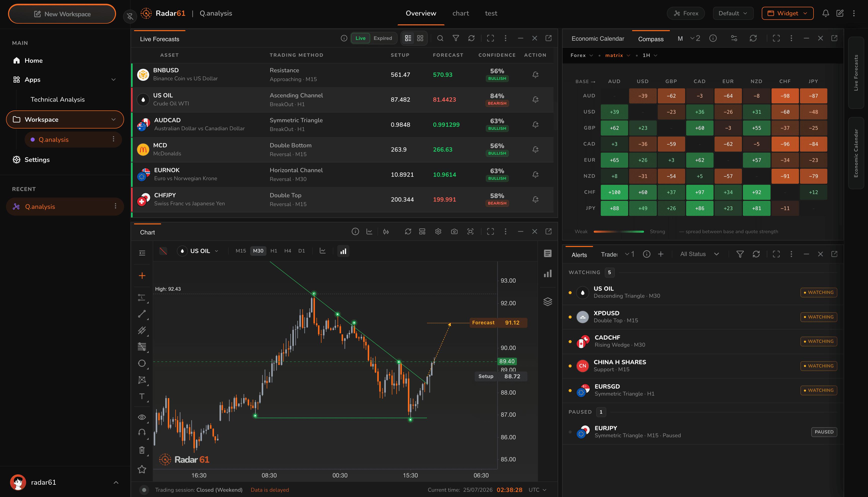Click the Weak to Strong gradient legend bar
The image size is (868, 497).
pos(619,231)
